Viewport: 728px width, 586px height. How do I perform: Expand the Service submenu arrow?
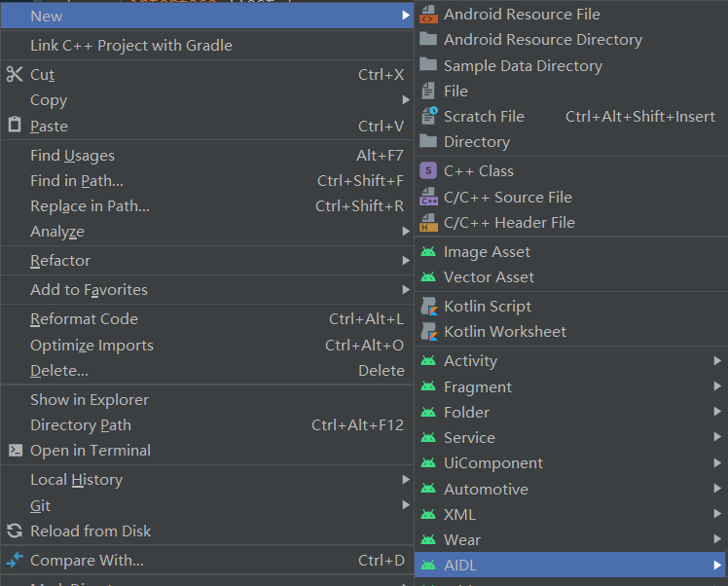pos(717,437)
